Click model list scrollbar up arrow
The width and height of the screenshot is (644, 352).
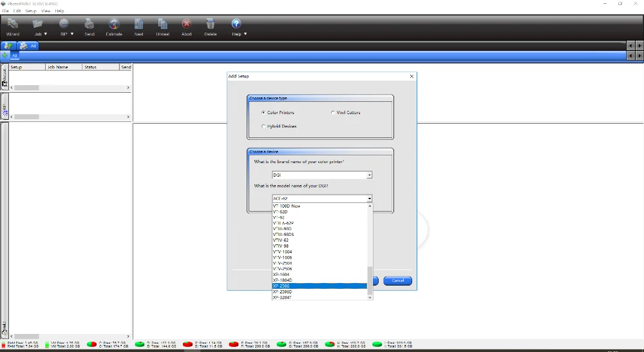click(x=370, y=206)
